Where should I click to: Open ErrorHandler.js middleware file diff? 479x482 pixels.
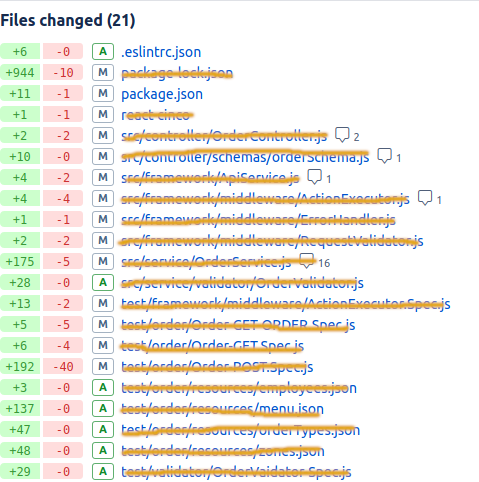pyautogui.click(x=258, y=220)
